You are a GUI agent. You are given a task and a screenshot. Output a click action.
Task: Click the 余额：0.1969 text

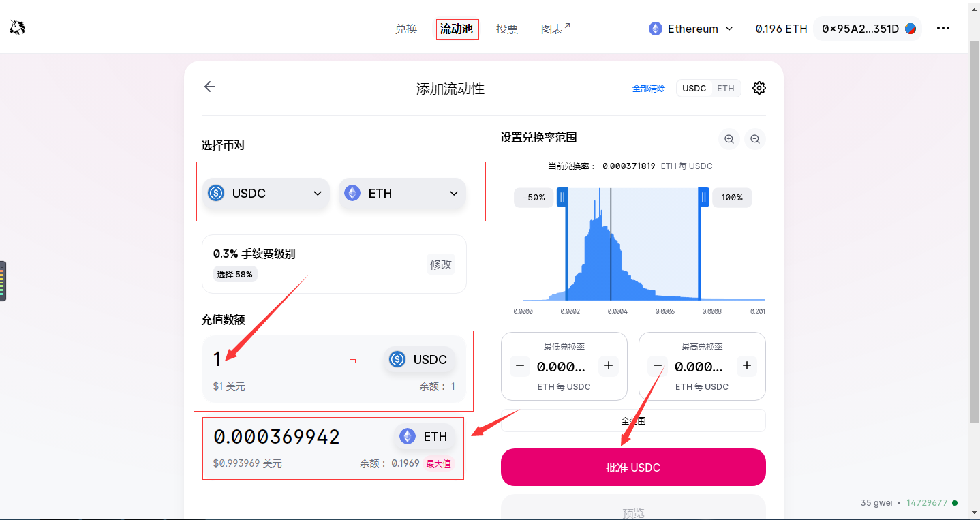(x=390, y=463)
